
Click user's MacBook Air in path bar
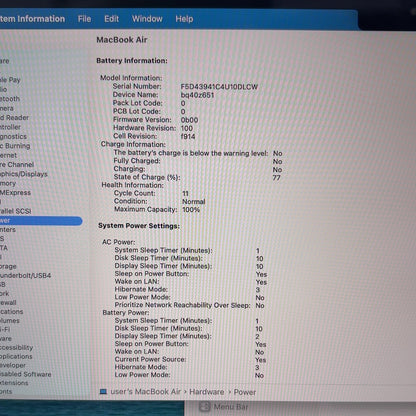pos(146,392)
